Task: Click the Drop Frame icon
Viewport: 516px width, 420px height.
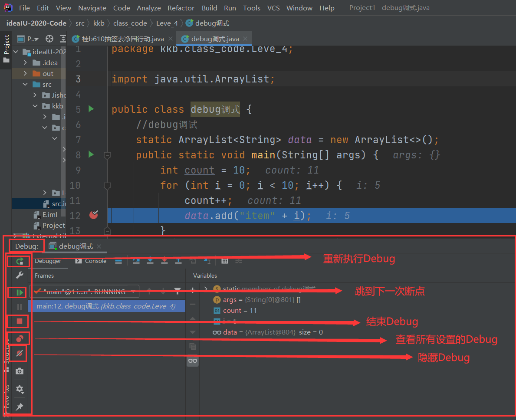Action: 193,261
